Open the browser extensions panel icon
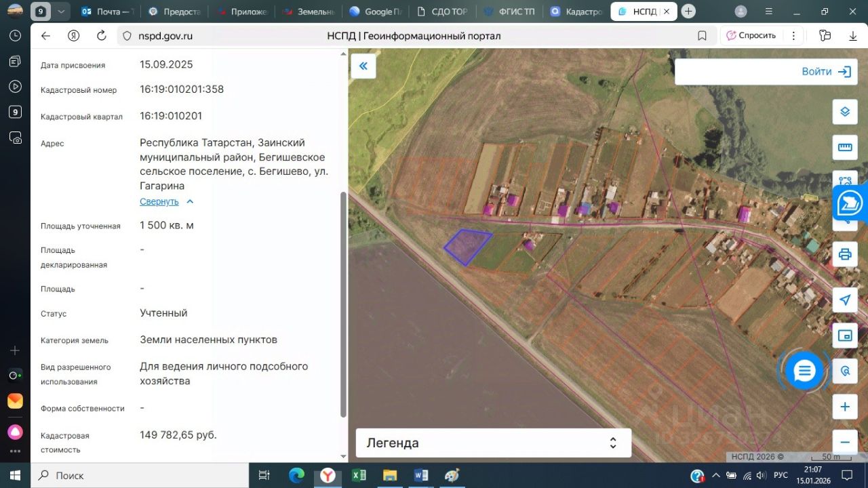The width and height of the screenshot is (868, 488). (825, 36)
